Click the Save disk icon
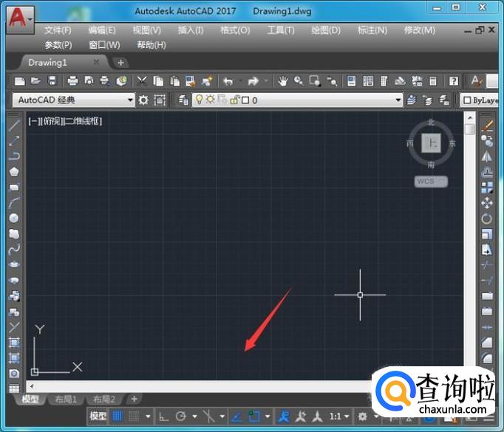The width and height of the screenshot is (504, 432). [x=52, y=81]
